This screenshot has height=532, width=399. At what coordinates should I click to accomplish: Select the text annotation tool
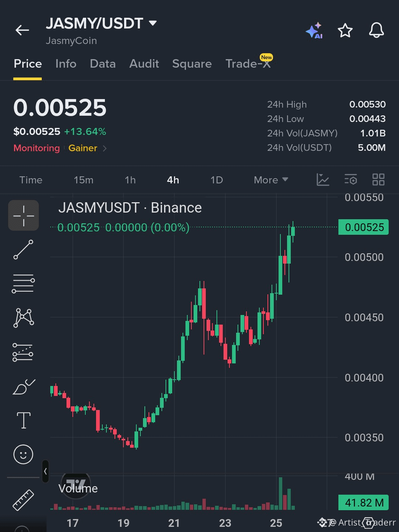[x=24, y=420]
